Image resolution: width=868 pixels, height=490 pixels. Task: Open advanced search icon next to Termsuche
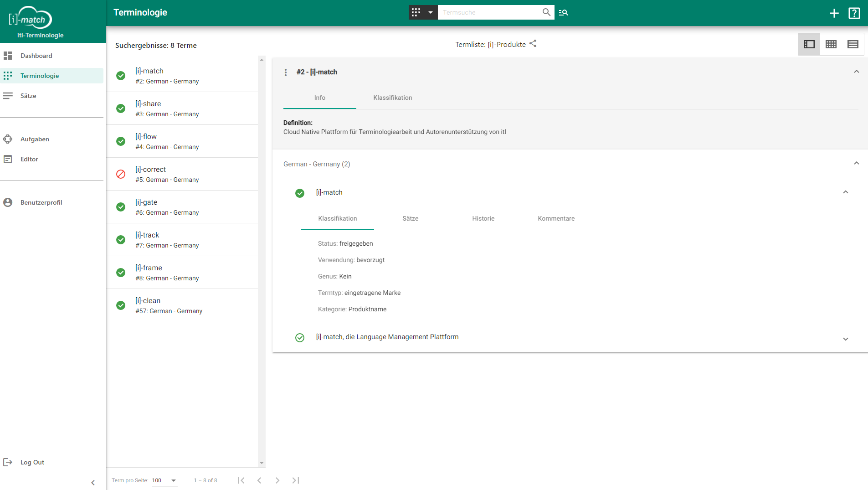pos(564,12)
